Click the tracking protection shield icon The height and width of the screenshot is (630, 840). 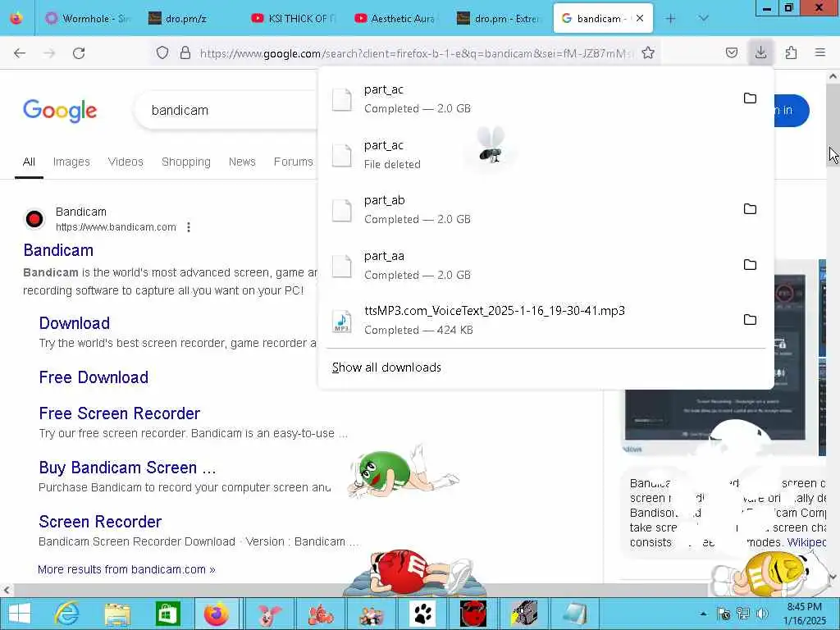[x=162, y=52]
